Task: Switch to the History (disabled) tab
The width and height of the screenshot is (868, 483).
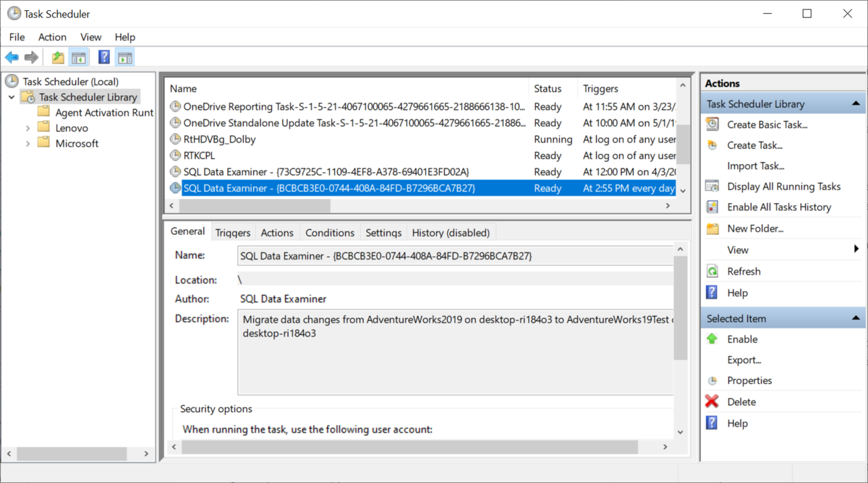Action: click(x=451, y=233)
